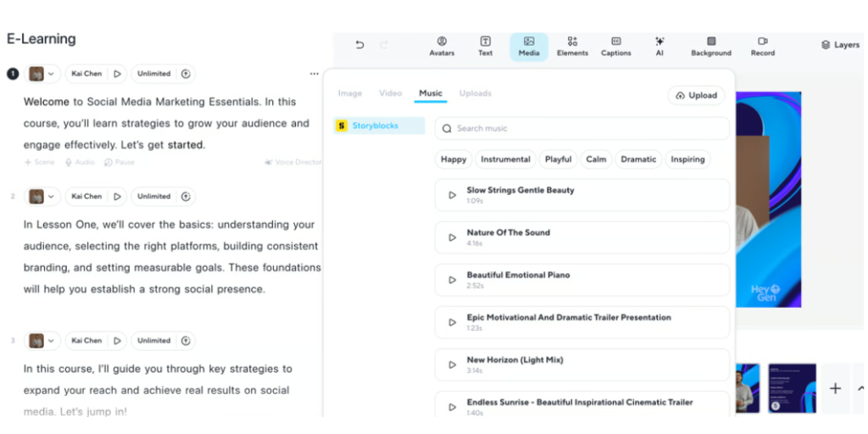Viewport: 868px width, 434px height.
Task: Click the Upload button
Action: point(696,96)
